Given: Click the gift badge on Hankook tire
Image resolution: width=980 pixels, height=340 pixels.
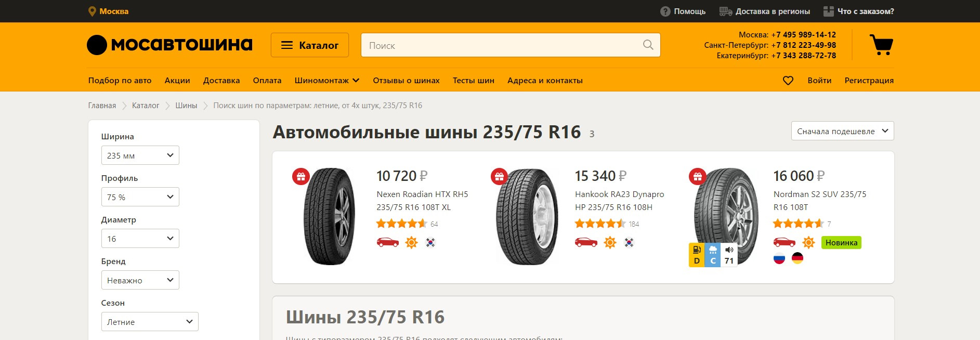Looking at the screenshot, I should coord(499,177).
